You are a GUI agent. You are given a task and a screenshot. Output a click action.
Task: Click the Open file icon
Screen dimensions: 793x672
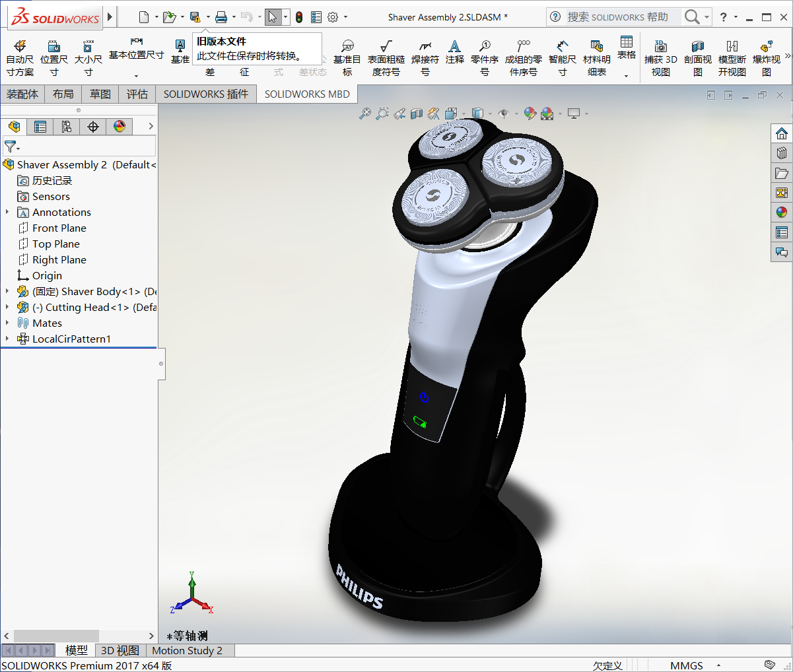169,17
